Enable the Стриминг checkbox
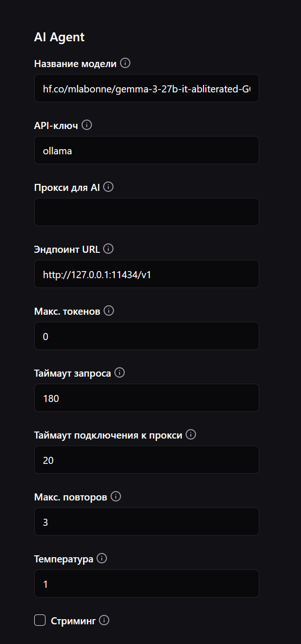Viewport: 301px width, 644px height. coord(40,621)
